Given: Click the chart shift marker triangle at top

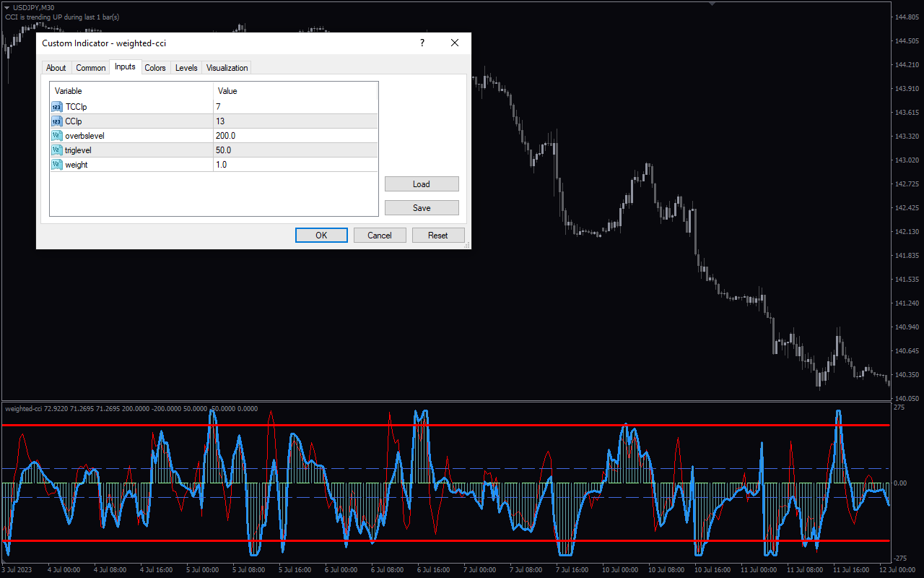Looking at the screenshot, I should point(712,4).
